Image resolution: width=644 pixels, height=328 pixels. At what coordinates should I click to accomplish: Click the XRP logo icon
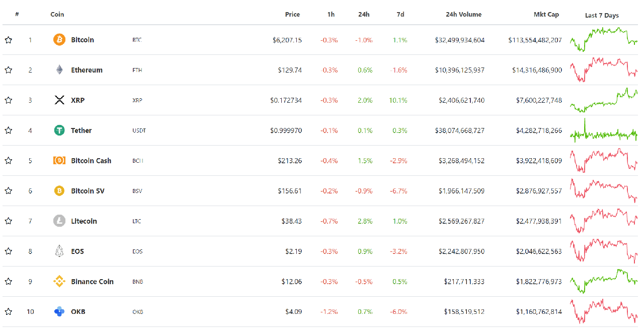point(59,100)
